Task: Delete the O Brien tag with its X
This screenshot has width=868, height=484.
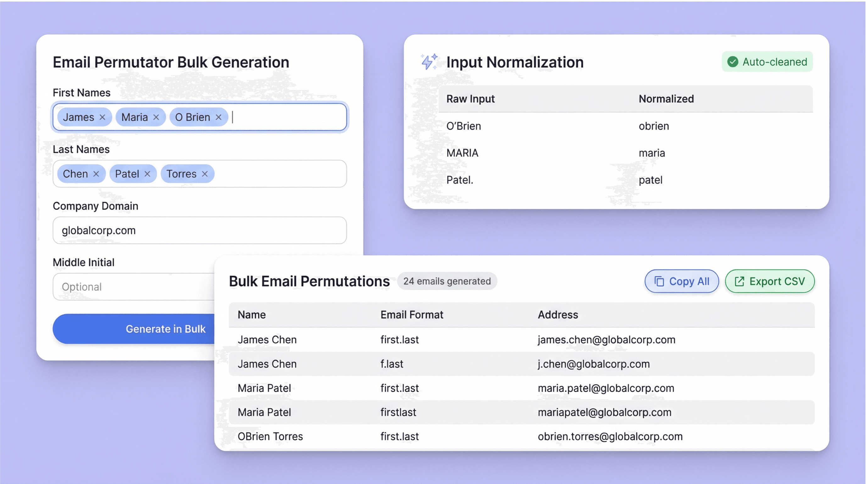Action: (218, 117)
